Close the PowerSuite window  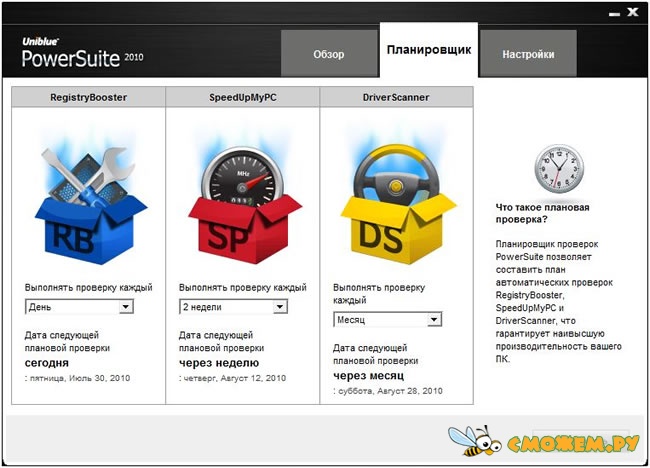click(633, 12)
